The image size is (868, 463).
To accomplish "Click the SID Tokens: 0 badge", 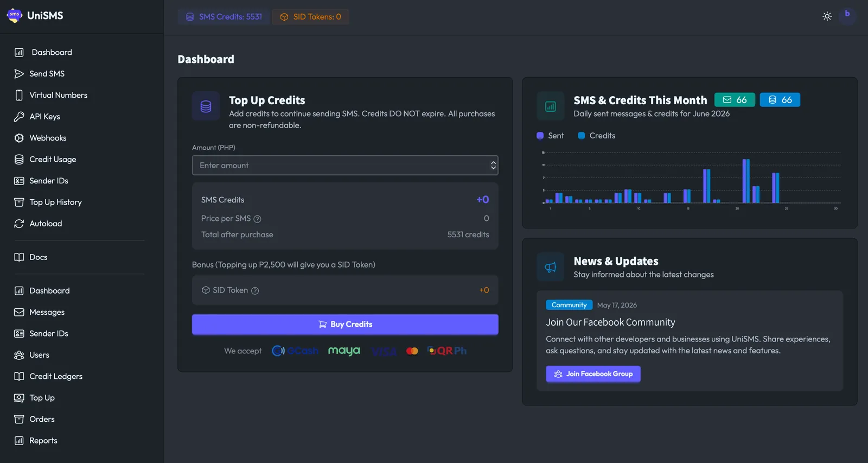I will click(310, 17).
